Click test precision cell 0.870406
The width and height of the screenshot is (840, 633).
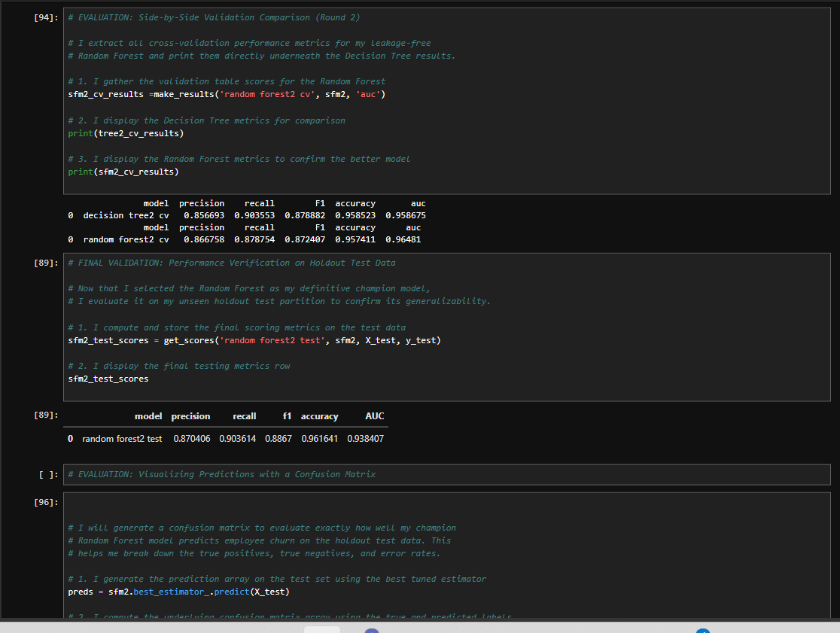point(192,439)
